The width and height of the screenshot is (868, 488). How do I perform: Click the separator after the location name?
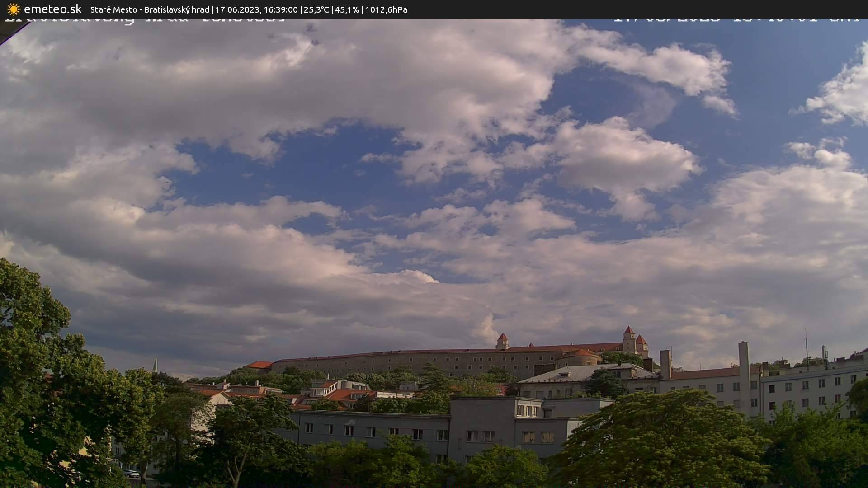click(212, 9)
